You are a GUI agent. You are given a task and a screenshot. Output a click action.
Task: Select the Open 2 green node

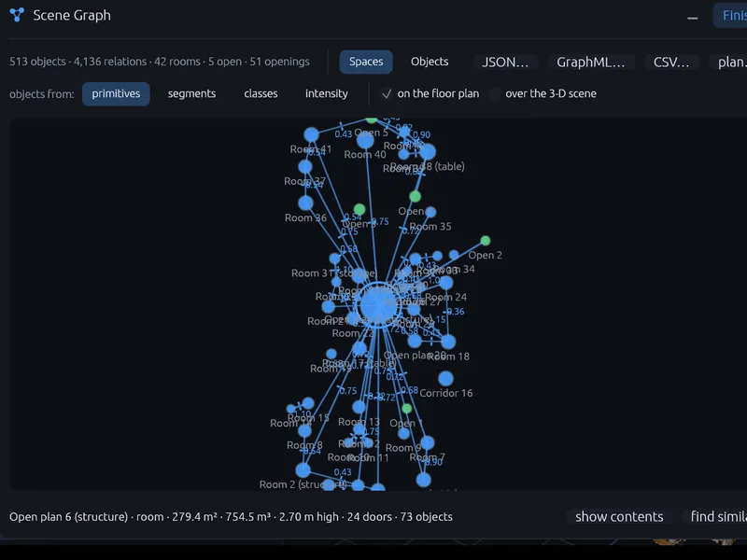click(485, 241)
